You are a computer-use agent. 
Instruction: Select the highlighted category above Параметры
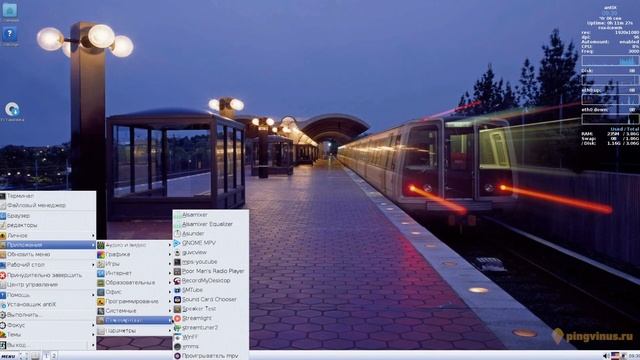(134, 320)
